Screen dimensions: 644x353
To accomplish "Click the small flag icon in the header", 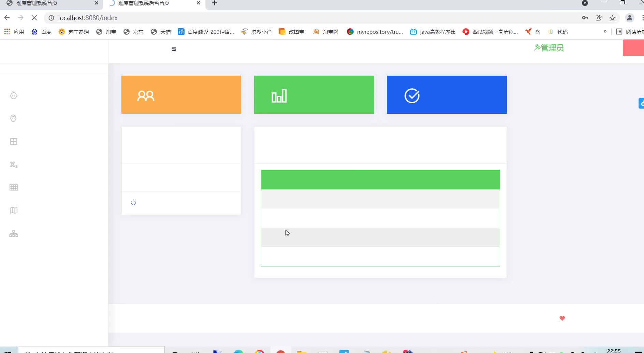I will pos(174,49).
